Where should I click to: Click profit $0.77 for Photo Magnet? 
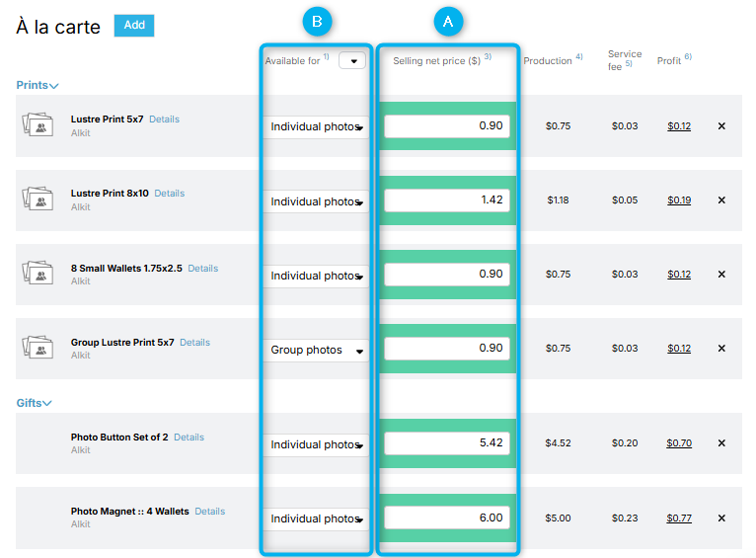(679, 518)
